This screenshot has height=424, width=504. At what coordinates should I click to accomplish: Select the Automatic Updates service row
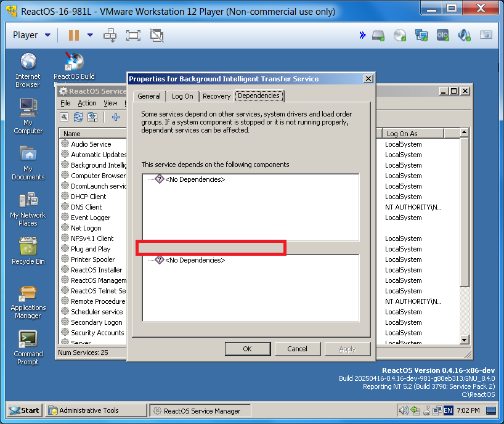pyautogui.click(x=93, y=155)
